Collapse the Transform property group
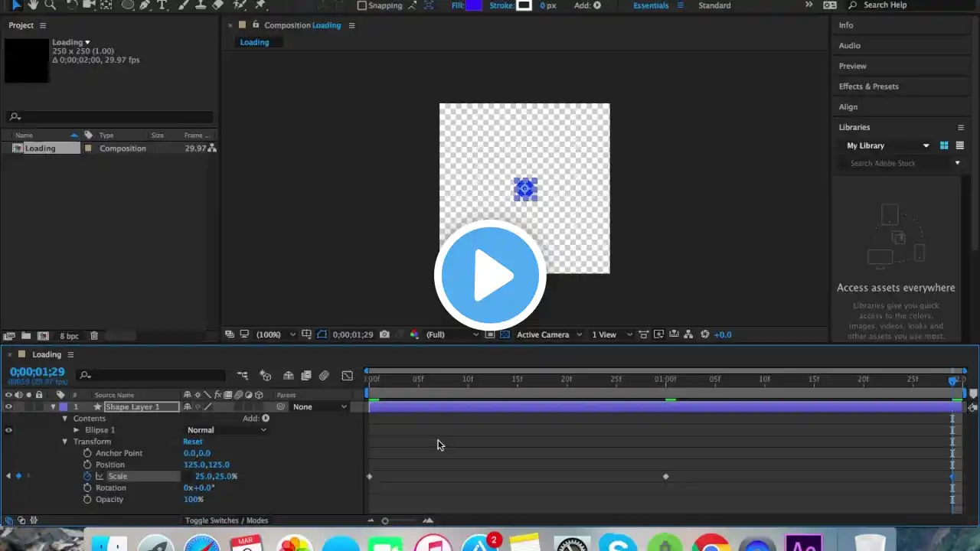This screenshot has height=551, width=980. (65, 442)
